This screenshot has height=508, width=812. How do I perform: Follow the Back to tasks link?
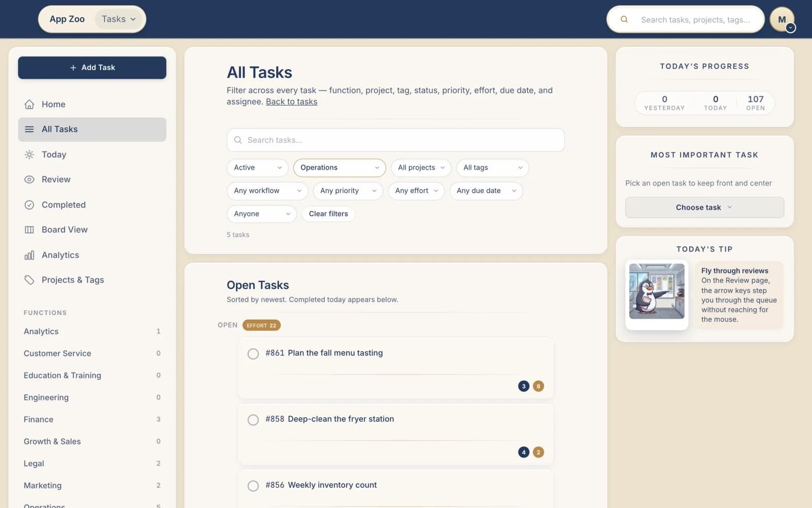pos(291,102)
